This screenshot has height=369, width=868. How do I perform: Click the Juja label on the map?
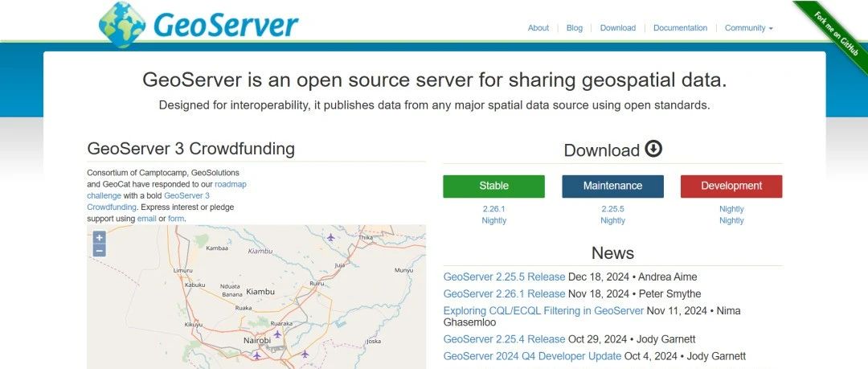[340, 265]
